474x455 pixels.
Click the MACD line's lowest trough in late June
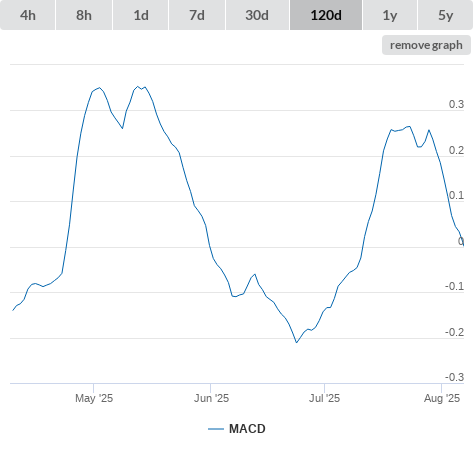coord(296,342)
